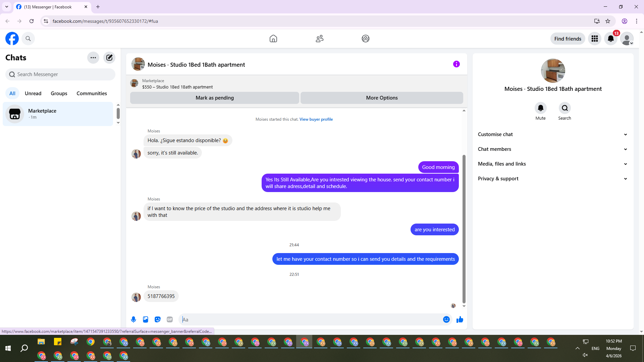
Task: Expand Media, files and links section
Action: tap(553, 164)
